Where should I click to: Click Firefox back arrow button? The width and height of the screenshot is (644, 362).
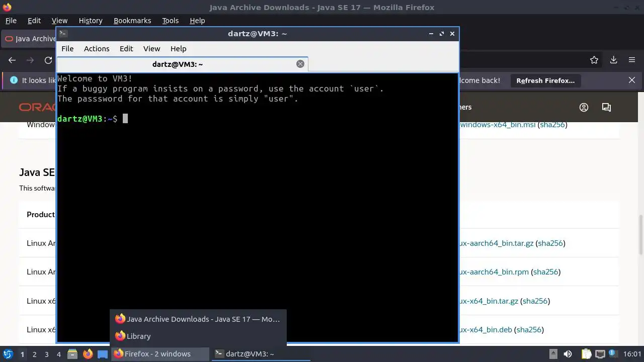12,60
